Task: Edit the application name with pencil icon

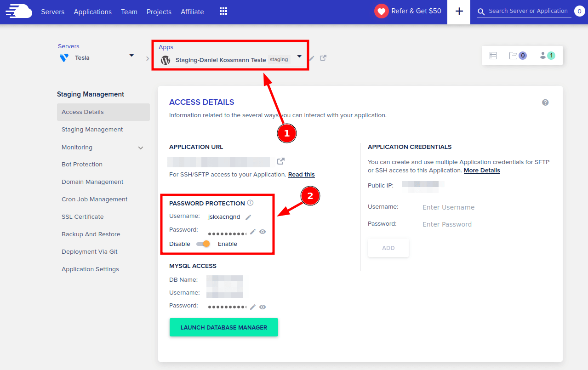Action: tap(312, 58)
